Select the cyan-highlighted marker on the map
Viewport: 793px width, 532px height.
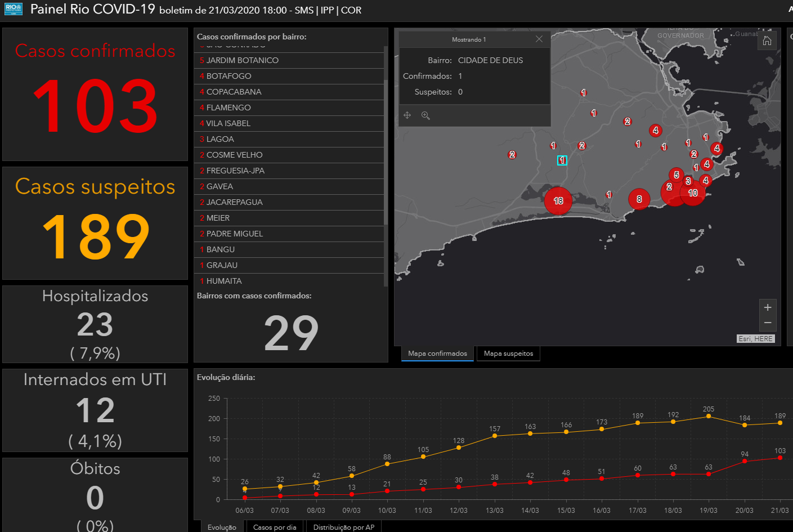(562, 160)
